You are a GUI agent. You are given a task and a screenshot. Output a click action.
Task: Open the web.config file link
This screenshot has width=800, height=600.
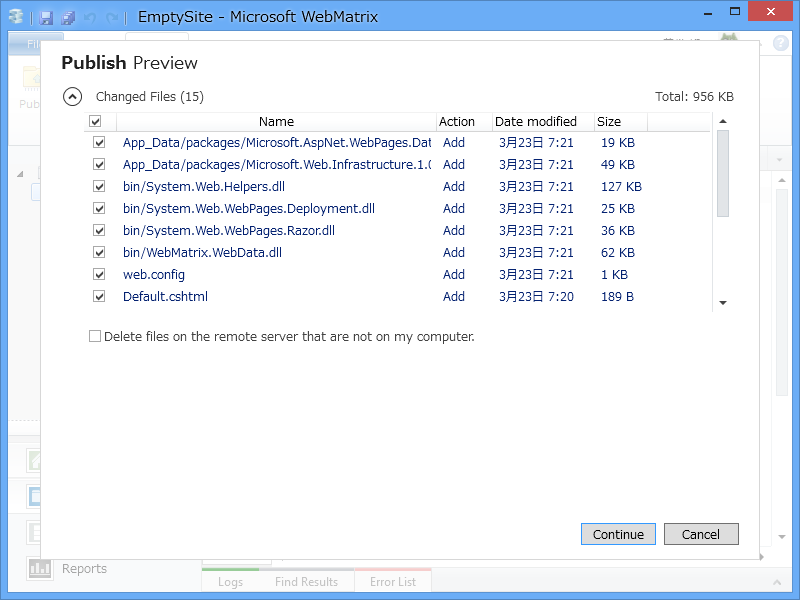(154, 274)
